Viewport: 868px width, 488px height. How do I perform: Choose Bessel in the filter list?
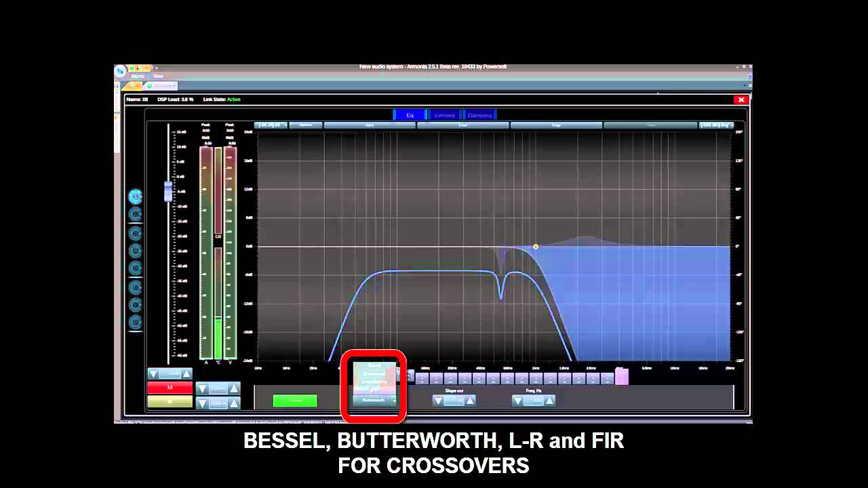pos(374,366)
